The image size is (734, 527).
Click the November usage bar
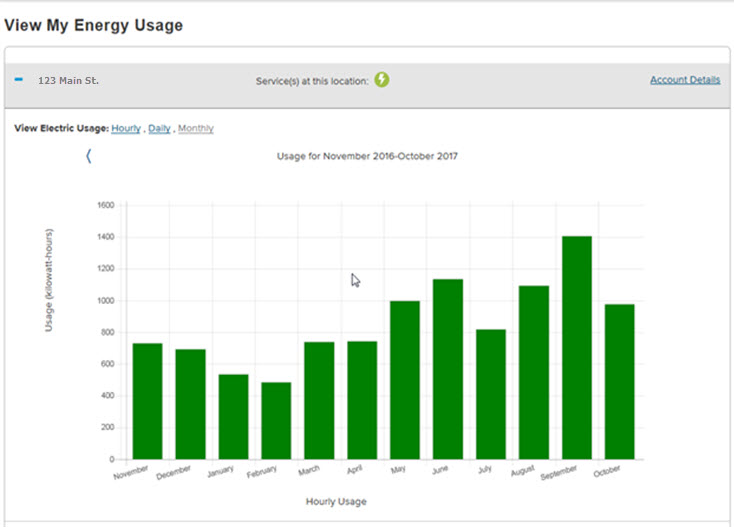coord(147,401)
